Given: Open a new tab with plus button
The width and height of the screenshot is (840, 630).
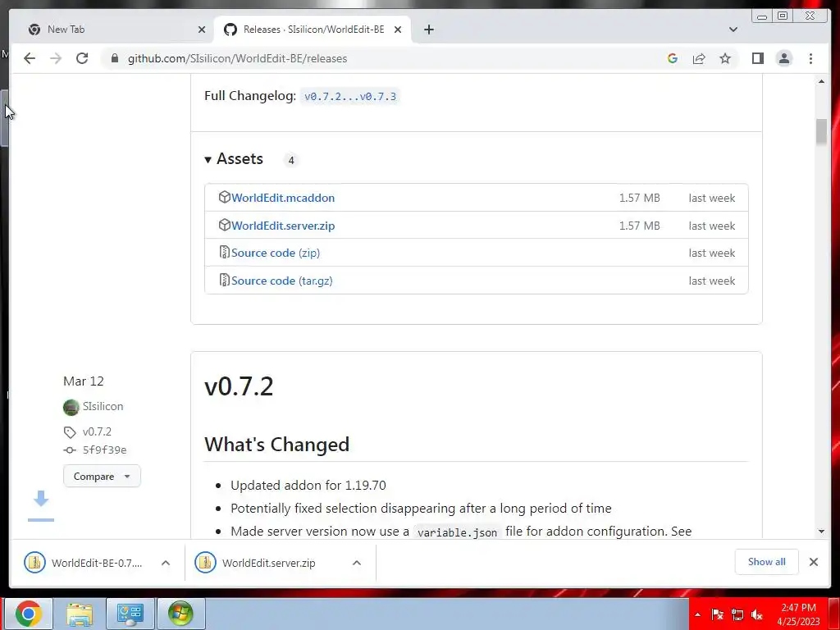Looking at the screenshot, I should 428,30.
